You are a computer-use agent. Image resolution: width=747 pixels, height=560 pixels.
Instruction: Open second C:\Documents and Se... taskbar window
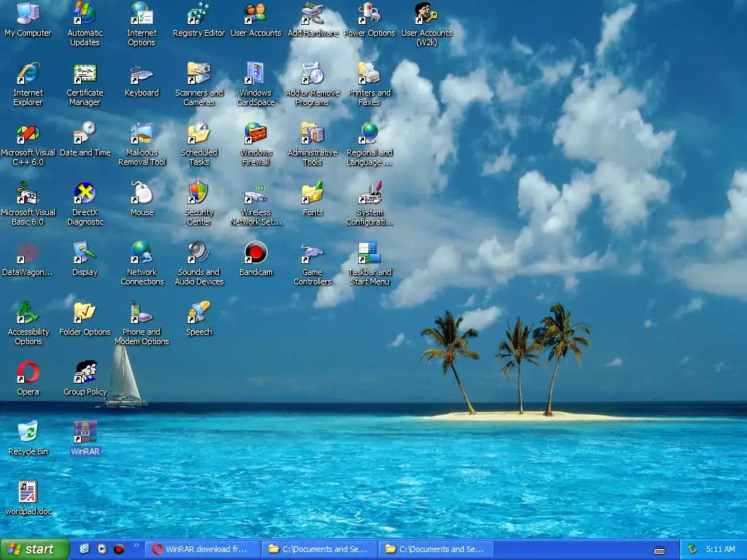pyautogui.click(x=436, y=550)
